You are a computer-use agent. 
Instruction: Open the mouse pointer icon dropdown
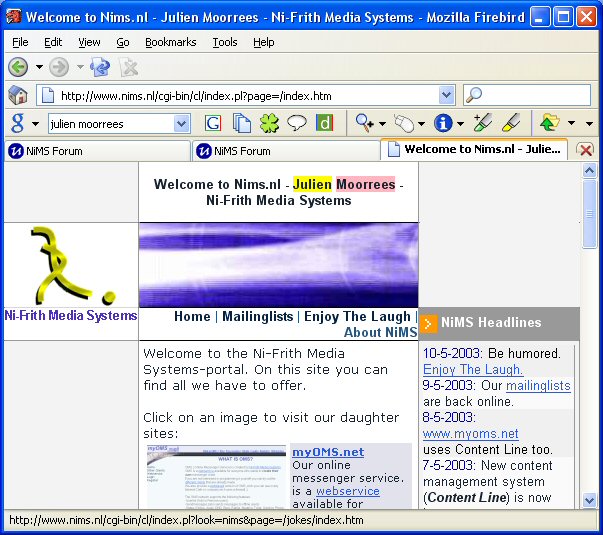421,124
